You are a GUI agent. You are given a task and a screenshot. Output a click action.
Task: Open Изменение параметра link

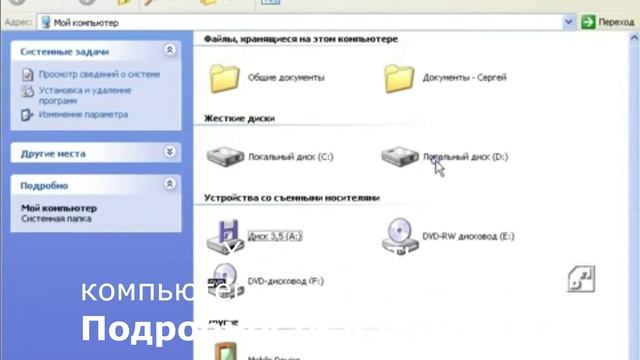83,115
